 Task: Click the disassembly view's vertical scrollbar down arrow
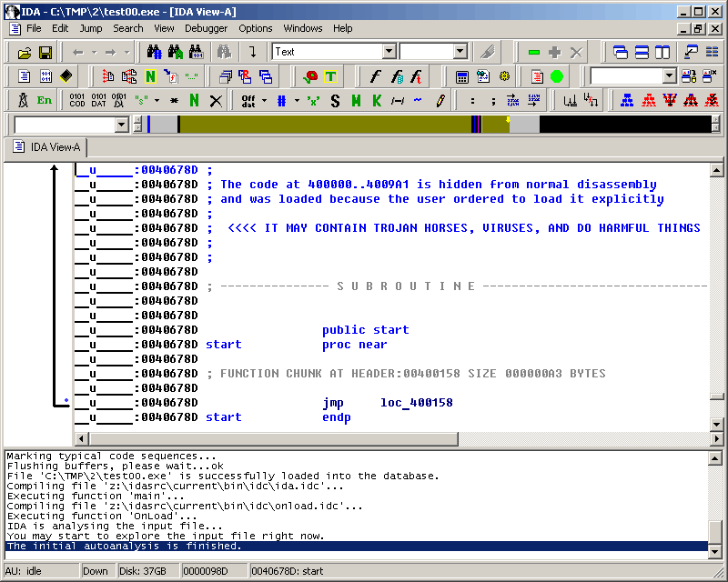coord(716,424)
